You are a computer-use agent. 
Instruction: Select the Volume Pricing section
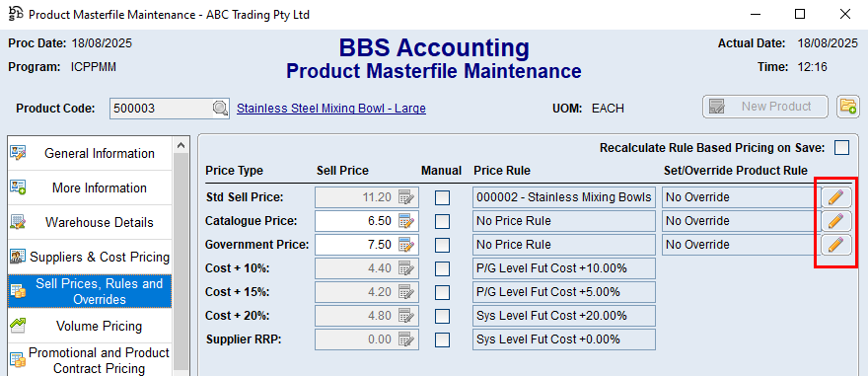[90, 326]
